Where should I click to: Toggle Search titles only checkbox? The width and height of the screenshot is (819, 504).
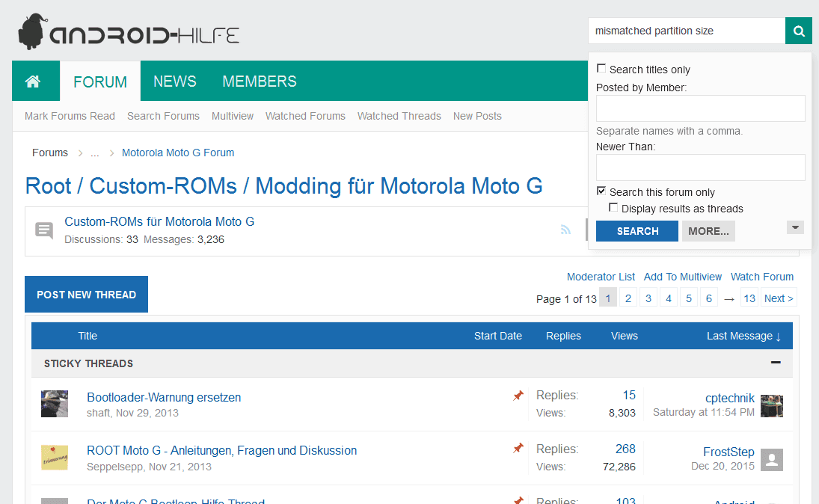point(601,68)
